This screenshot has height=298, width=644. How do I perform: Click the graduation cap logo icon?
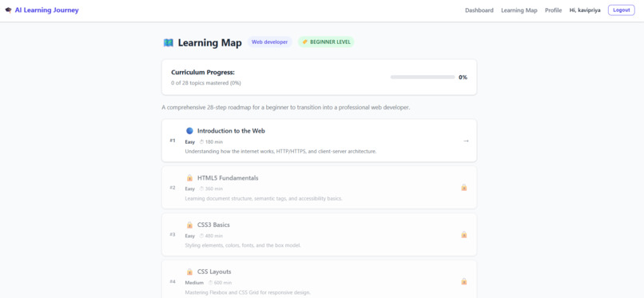click(8, 10)
